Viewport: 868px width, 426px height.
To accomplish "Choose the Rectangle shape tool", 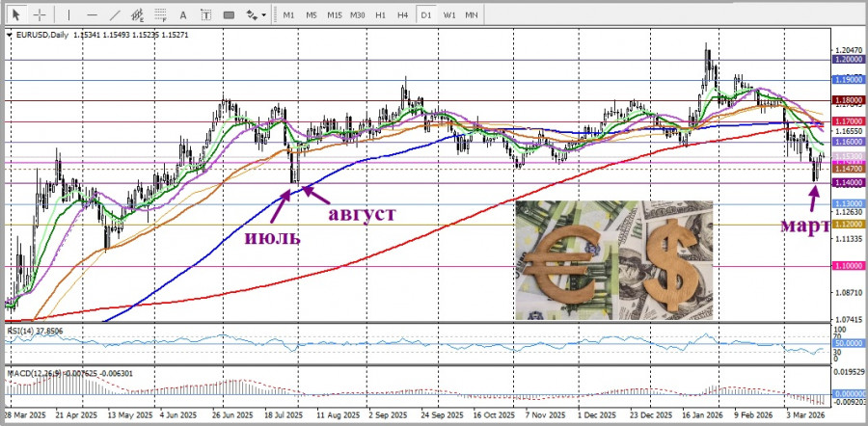I will [229, 14].
